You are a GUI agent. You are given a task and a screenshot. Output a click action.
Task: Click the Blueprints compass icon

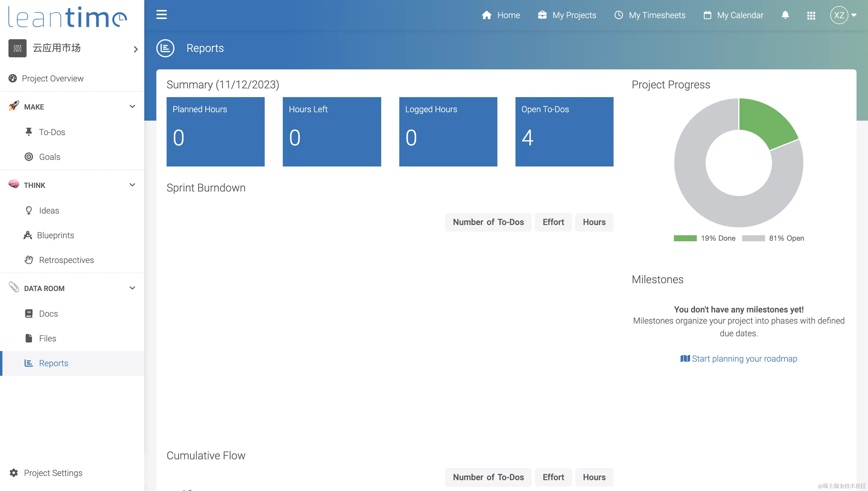[28, 235]
